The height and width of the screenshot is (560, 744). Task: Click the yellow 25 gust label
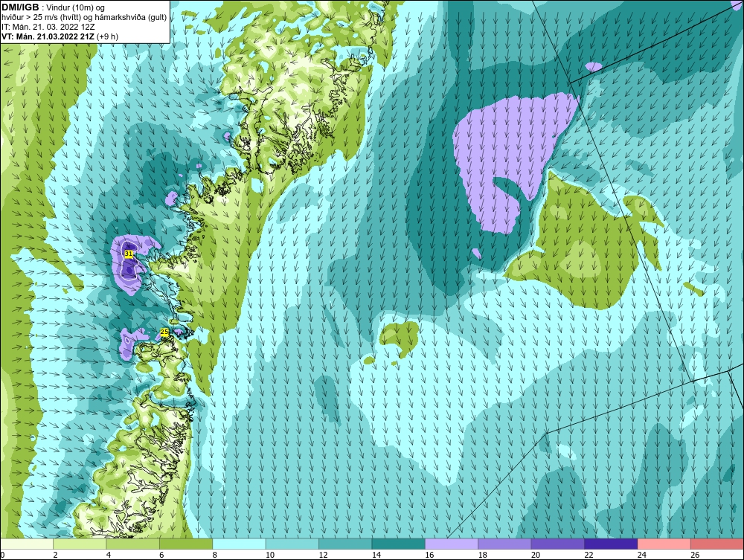point(164,332)
